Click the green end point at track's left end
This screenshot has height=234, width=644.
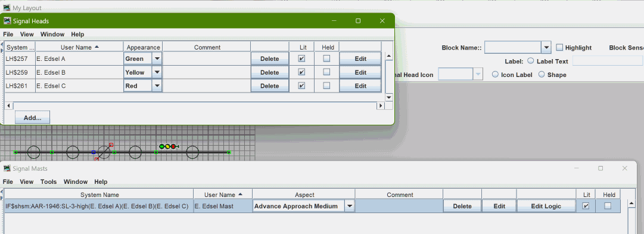click(x=15, y=153)
